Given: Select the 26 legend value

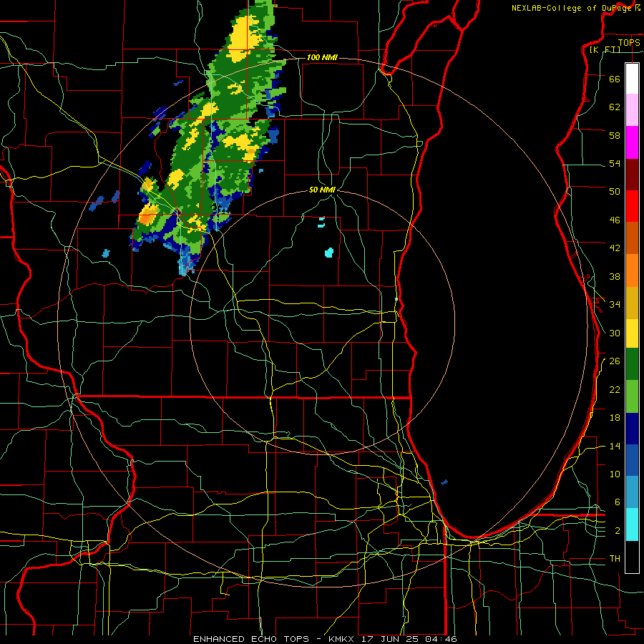Looking at the screenshot, I should 615,361.
